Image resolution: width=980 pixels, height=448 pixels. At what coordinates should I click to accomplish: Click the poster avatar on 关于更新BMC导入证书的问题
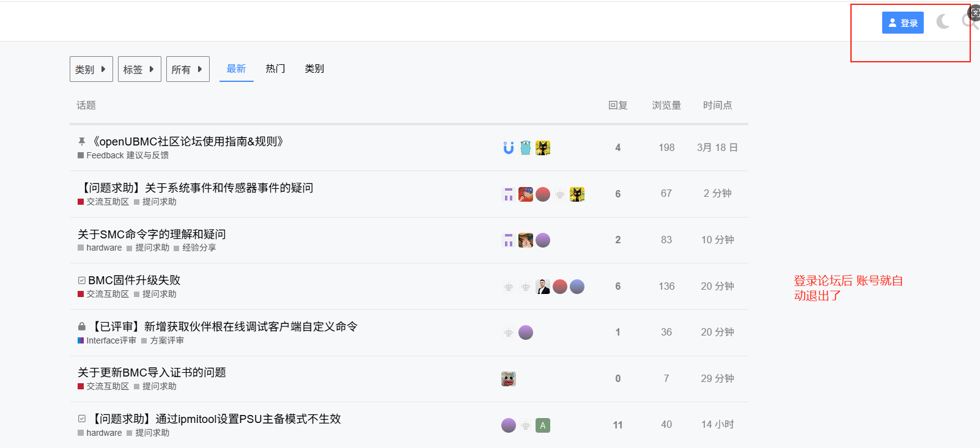[508, 379]
